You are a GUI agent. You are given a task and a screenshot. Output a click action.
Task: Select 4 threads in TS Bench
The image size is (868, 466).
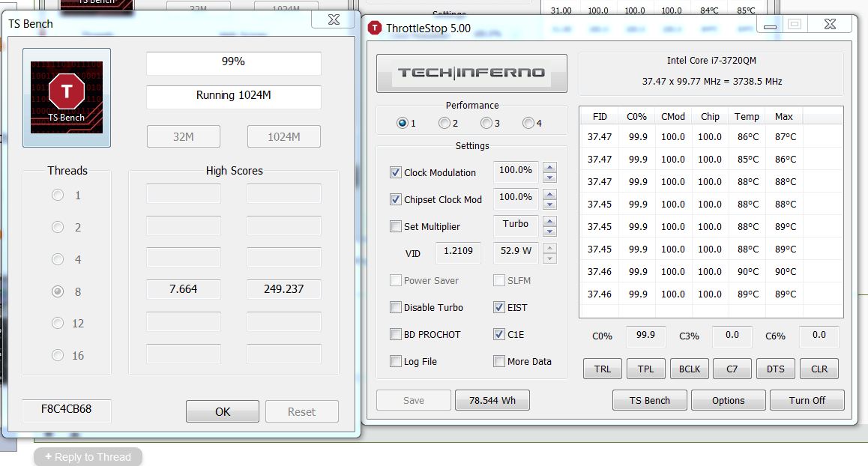pyautogui.click(x=58, y=259)
